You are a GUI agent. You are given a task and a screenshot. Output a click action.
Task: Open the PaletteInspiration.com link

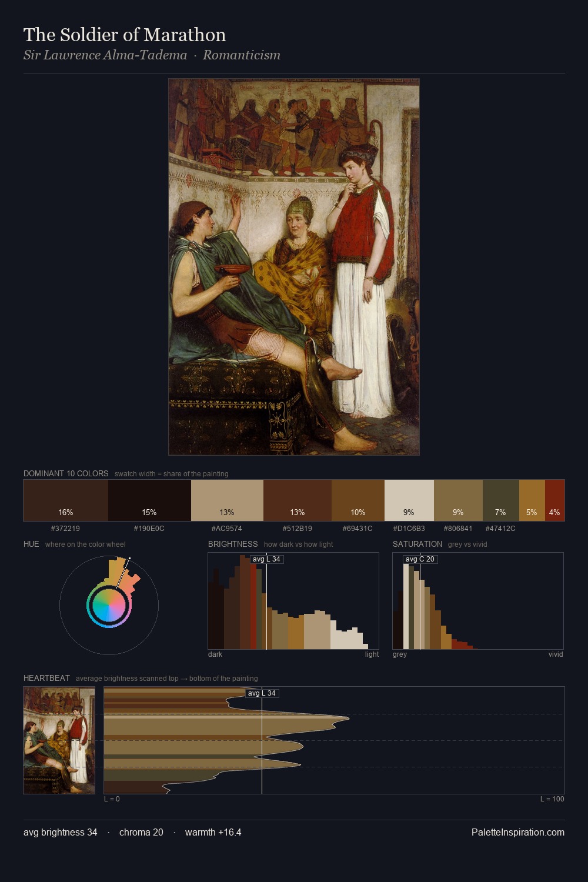[x=518, y=833]
